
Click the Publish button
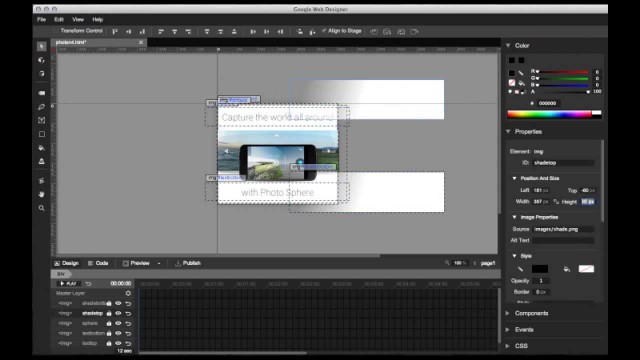(188, 263)
